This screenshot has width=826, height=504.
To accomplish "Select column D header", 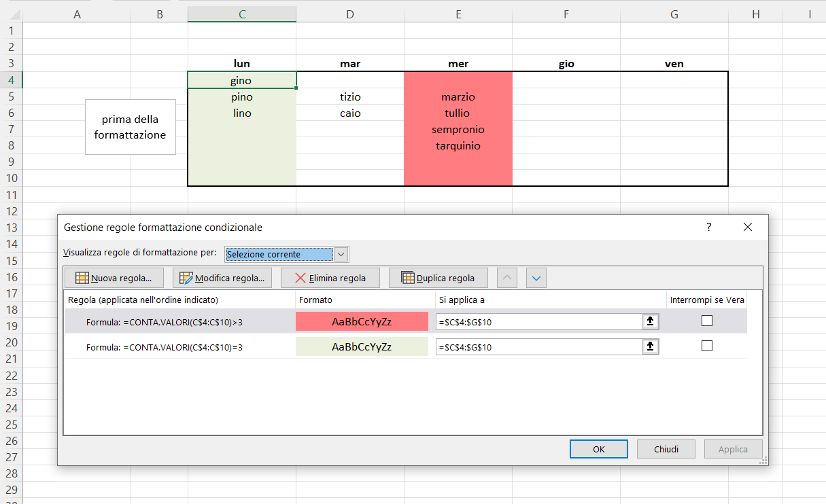I will pyautogui.click(x=350, y=14).
